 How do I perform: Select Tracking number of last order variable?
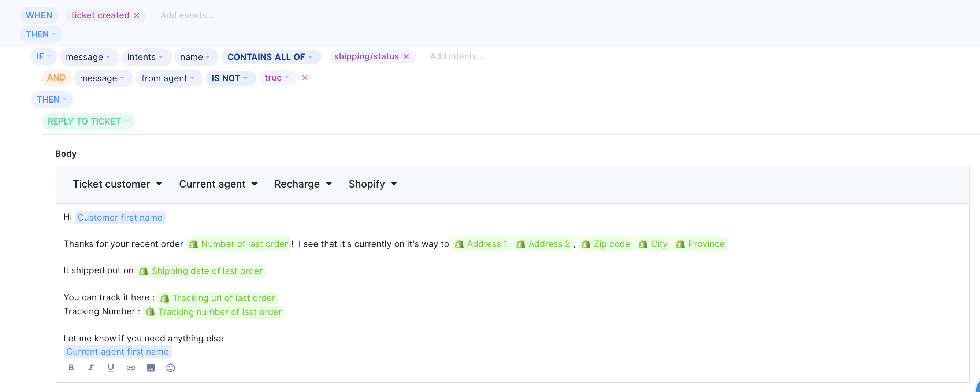click(x=214, y=312)
